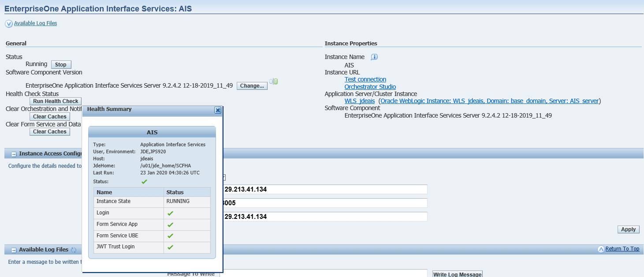This screenshot has width=644, height=277.
Task: Click the refresh icon next to Available Log Files
Action: tap(74, 250)
